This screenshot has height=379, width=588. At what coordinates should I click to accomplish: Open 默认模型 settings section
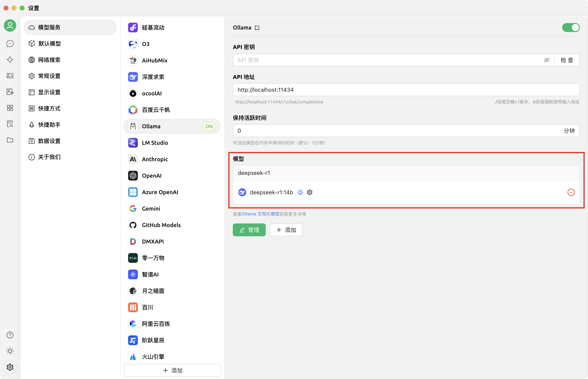tap(70, 44)
